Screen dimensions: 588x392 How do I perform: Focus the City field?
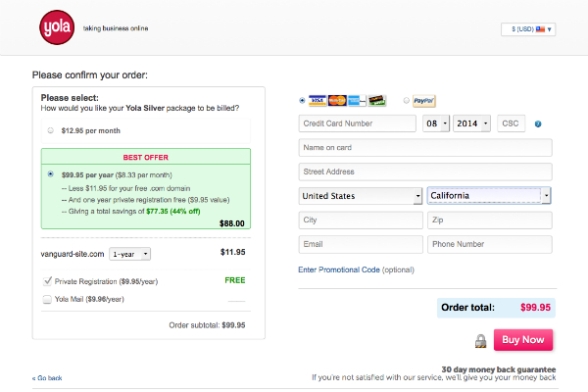click(361, 220)
